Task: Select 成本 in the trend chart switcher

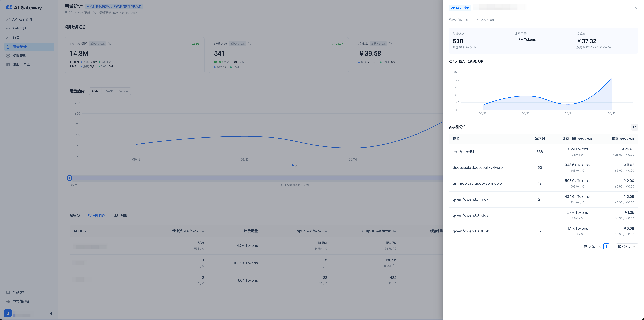Action: [95, 91]
